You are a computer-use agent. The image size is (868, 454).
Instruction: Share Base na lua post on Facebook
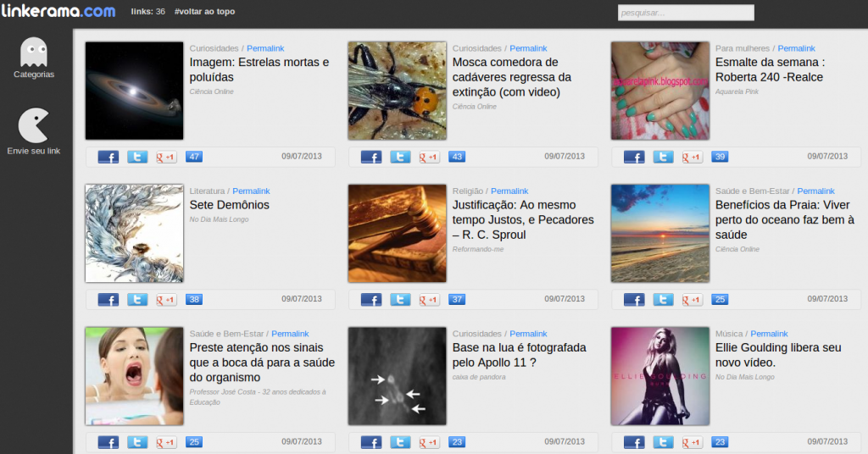tap(371, 442)
